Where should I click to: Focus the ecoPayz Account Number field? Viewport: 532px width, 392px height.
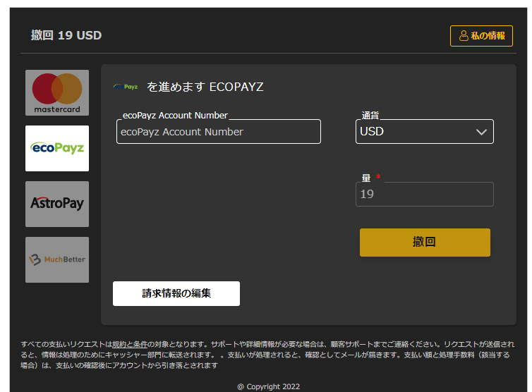219,132
